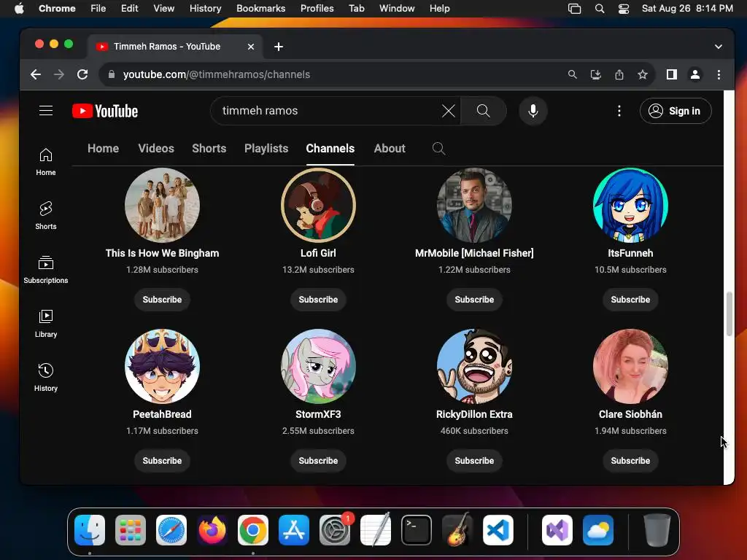The image size is (747, 560).
Task: Clear the search text with the X icon
Action: click(449, 111)
